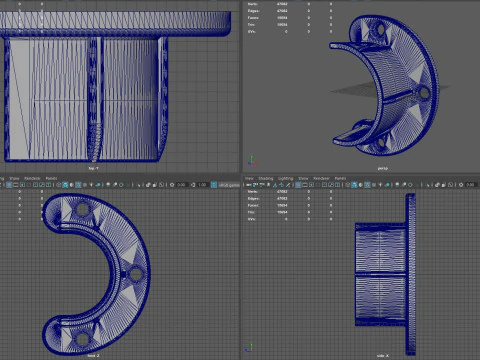This screenshot has height=360, width=480.
Task: Click X-Ray Joints icon in front view toolbar
Action: (161, 185)
